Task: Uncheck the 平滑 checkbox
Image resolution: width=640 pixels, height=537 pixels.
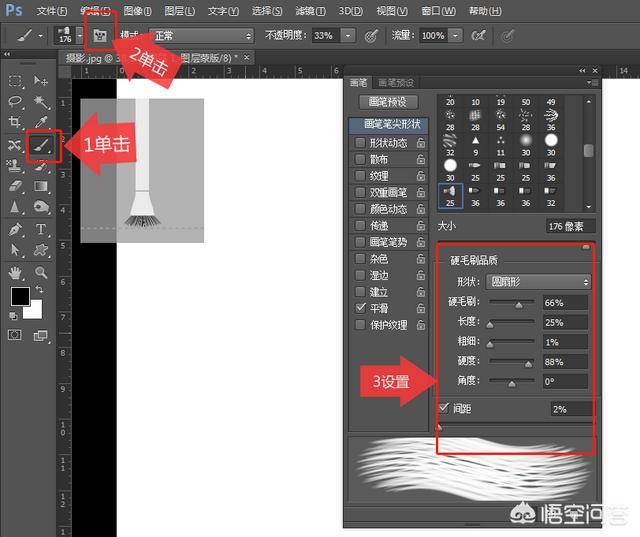Action: tap(361, 308)
